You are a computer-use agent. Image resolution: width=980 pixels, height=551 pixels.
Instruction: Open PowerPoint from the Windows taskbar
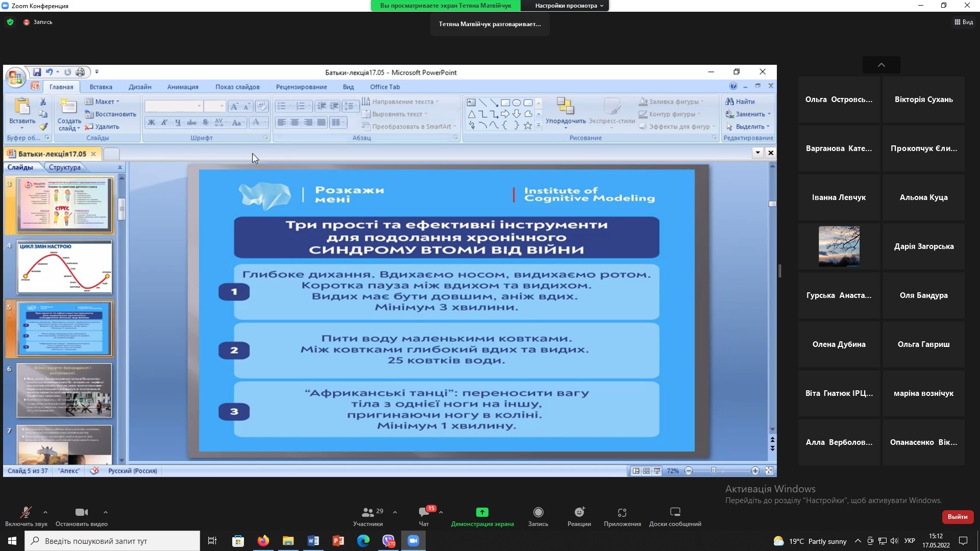338,541
